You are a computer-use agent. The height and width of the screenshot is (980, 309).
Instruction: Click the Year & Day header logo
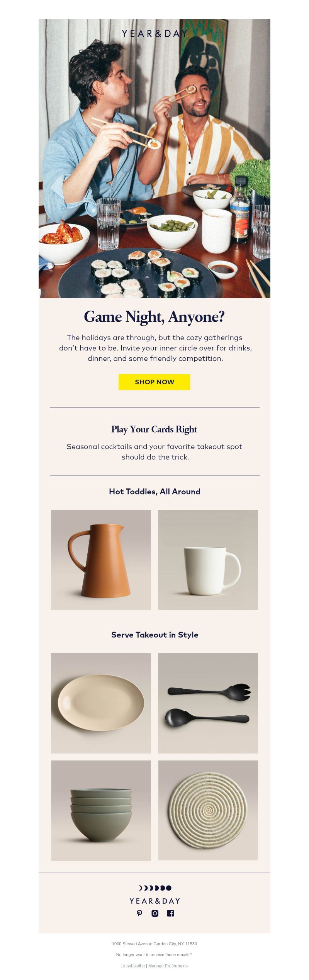click(x=154, y=34)
